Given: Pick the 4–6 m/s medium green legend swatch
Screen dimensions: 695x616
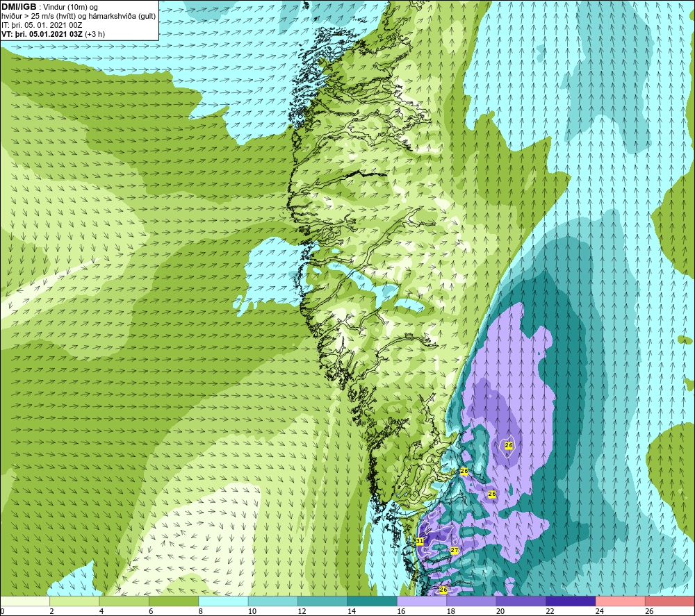Looking at the screenshot, I should tap(124, 601).
